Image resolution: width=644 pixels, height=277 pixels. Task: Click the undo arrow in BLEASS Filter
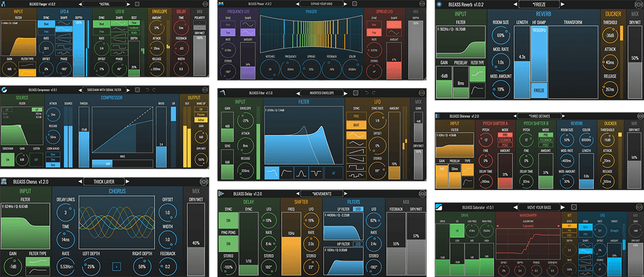(x=367, y=93)
